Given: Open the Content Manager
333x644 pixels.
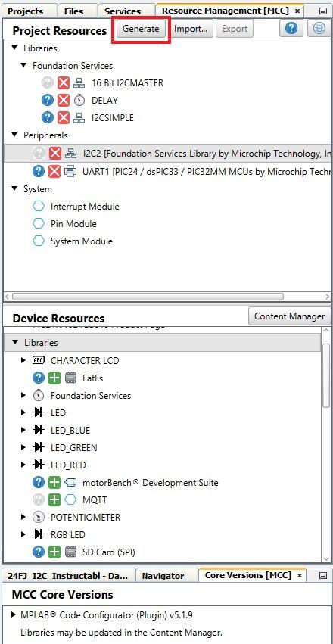Looking at the screenshot, I should point(289,316).
